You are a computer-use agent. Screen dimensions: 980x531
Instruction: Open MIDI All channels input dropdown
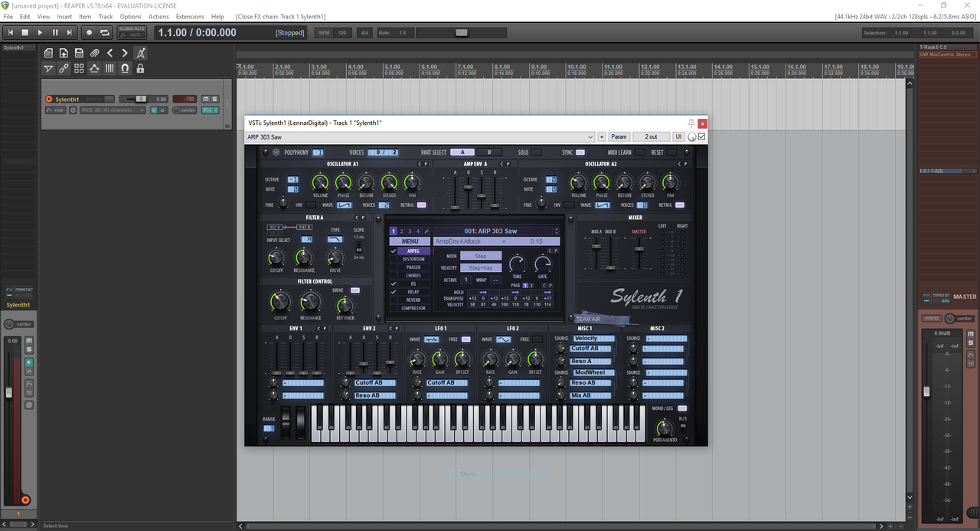pyautogui.click(x=113, y=110)
